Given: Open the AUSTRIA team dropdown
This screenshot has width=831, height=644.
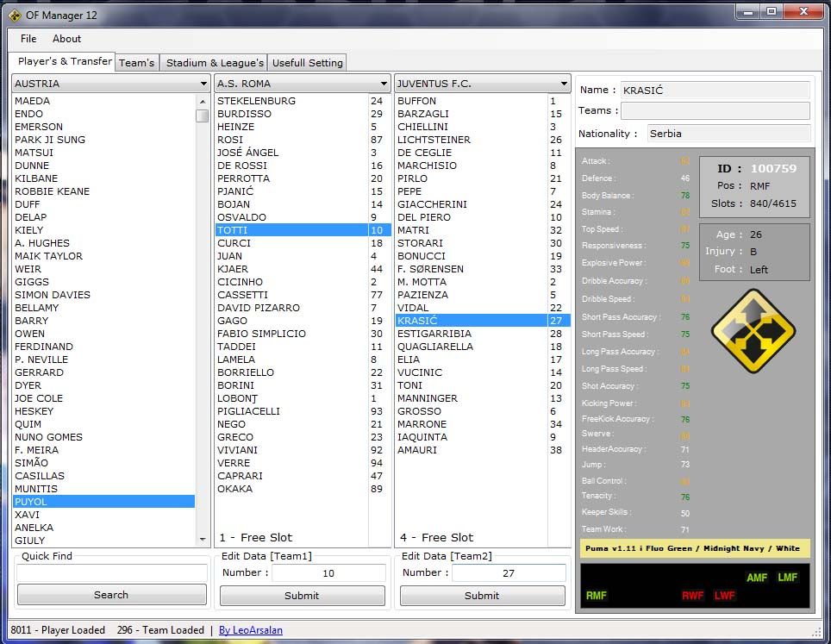Looking at the screenshot, I should 203,84.
